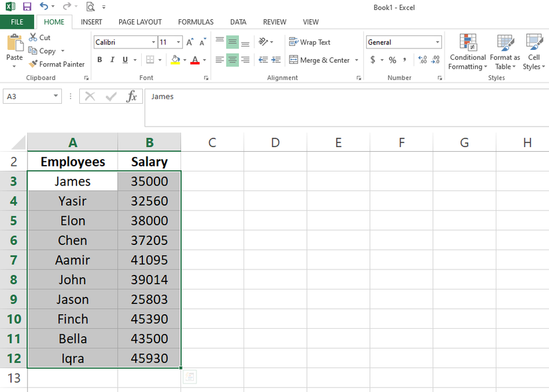The width and height of the screenshot is (549, 392).
Task: Click the Format Painter brush icon
Action: 33,65
